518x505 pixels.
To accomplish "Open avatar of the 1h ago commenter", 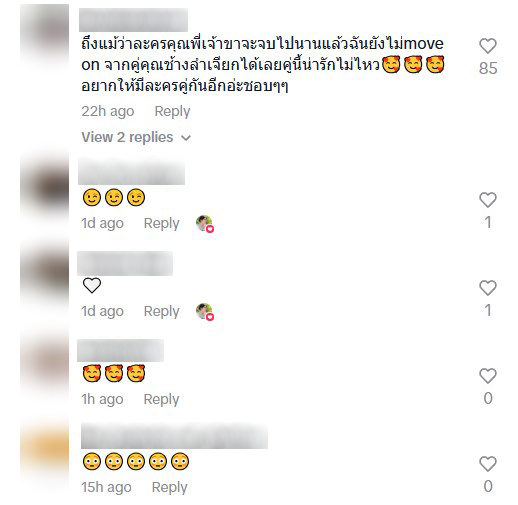I will coord(45,363).
